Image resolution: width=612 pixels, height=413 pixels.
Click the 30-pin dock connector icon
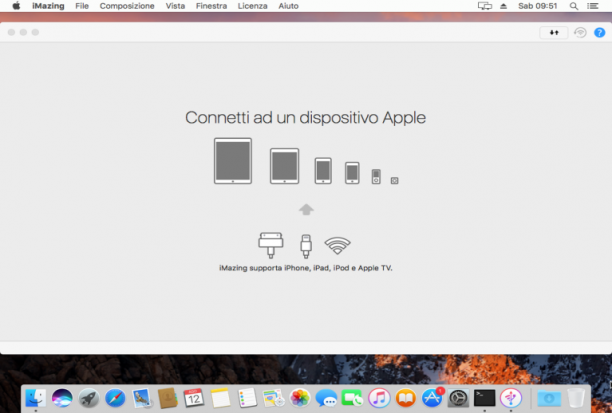[x=271, y=245]
